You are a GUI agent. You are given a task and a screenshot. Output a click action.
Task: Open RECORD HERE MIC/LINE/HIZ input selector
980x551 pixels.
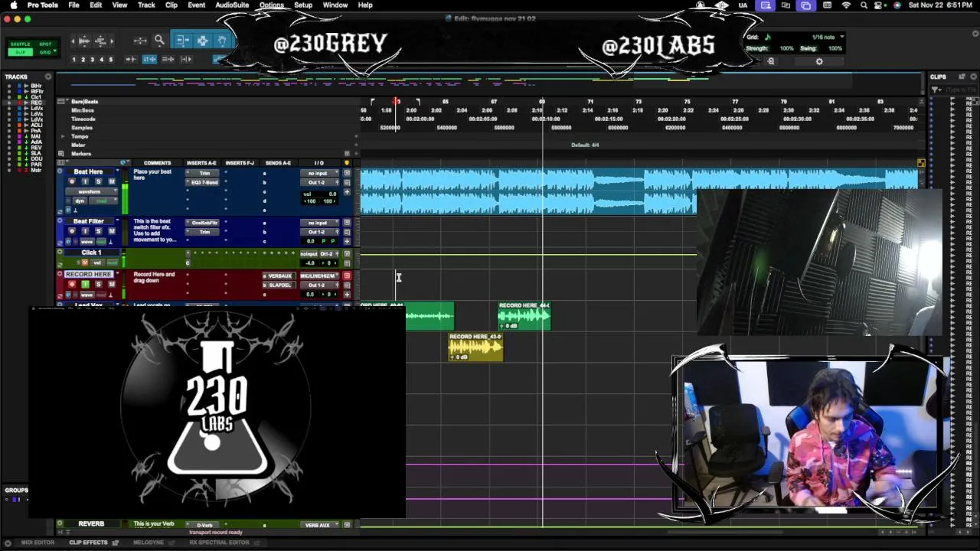click(x=318, y=275)
